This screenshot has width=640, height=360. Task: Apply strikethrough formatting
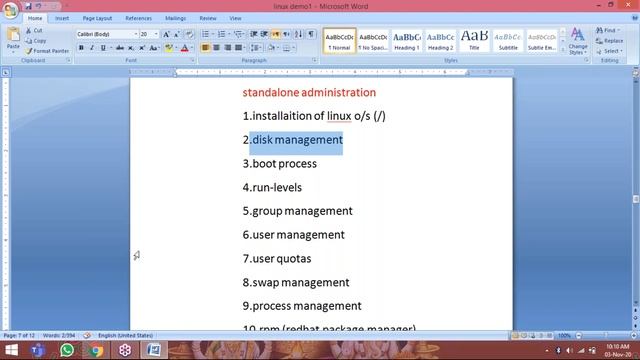[x=120, y=48]
